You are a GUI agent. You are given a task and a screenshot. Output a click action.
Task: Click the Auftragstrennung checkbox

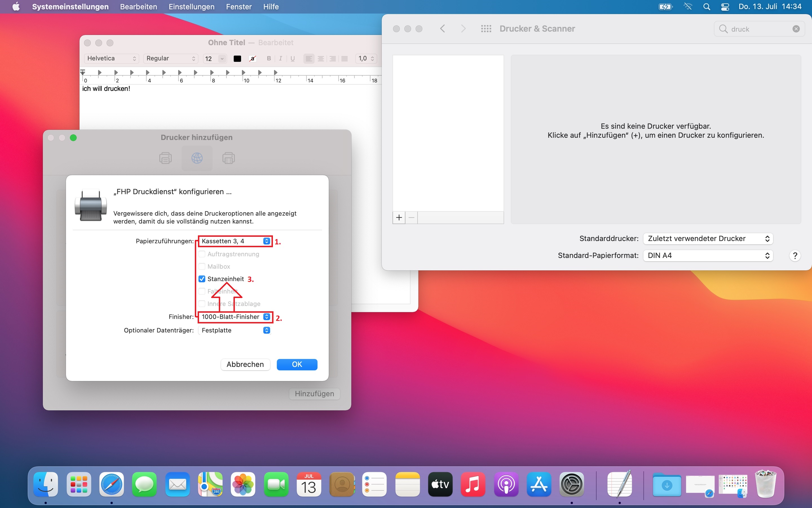click(x=202, y=254)
